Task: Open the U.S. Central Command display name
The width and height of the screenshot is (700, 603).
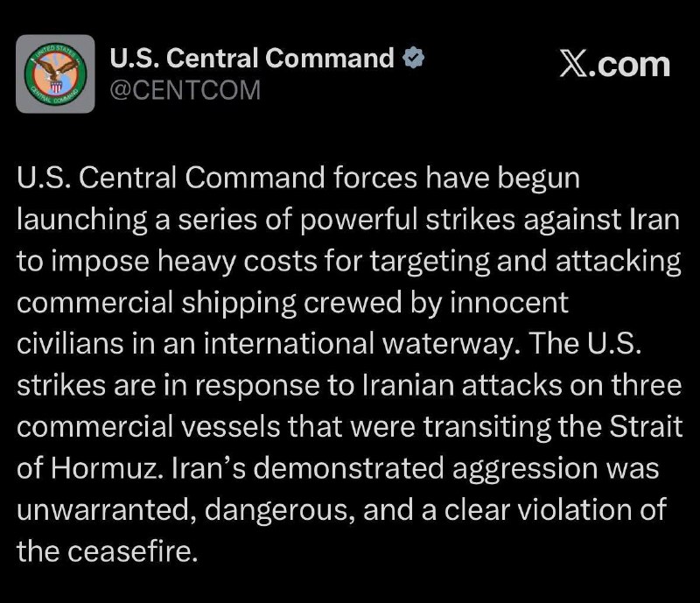Action: coord(252,58)
